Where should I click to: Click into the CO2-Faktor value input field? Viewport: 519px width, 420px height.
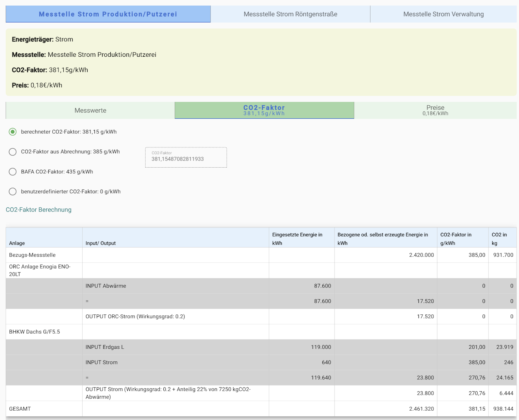(186, 159)
